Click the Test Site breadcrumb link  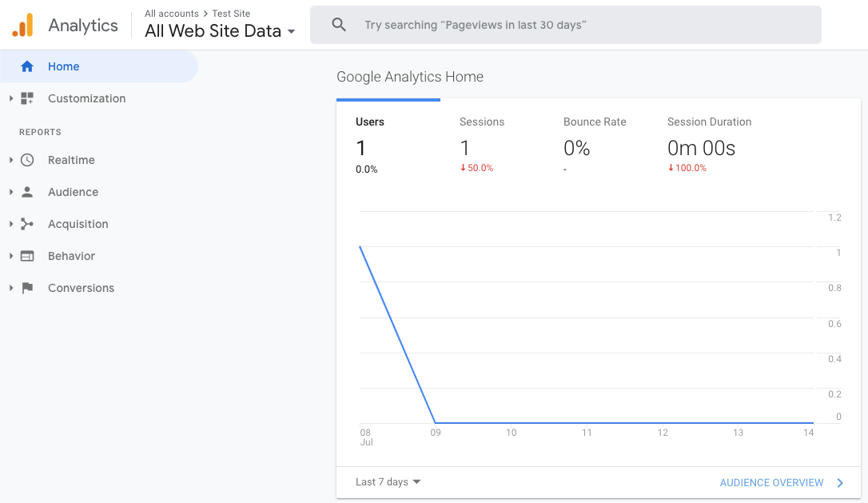click(231, 14)
